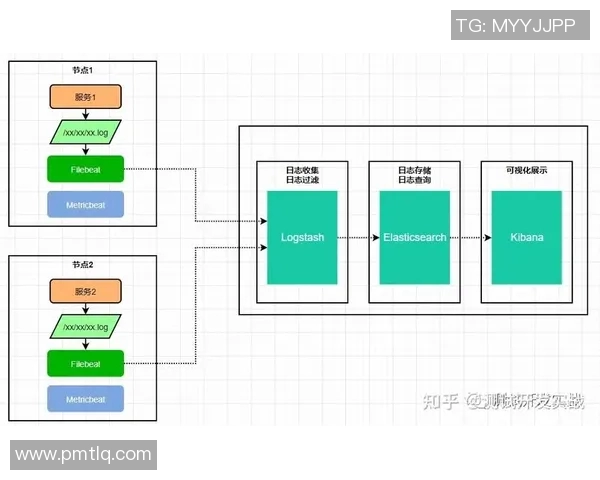Click the orange 服务1 box
This screenshot has height=480, width=600.
coord(86,97)
